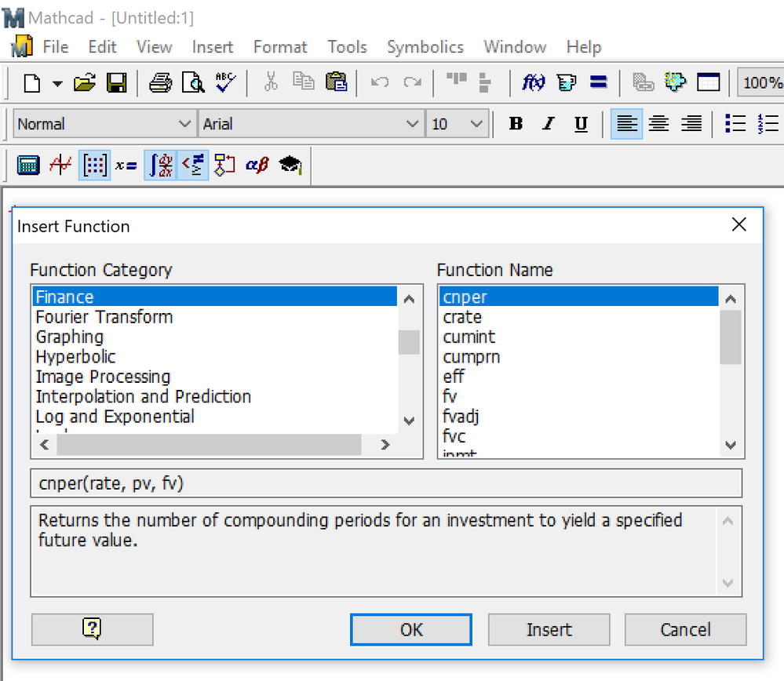The image size is (784, 681).
Task: Click the Paste clipboard icon
Action: click(336, 82)
